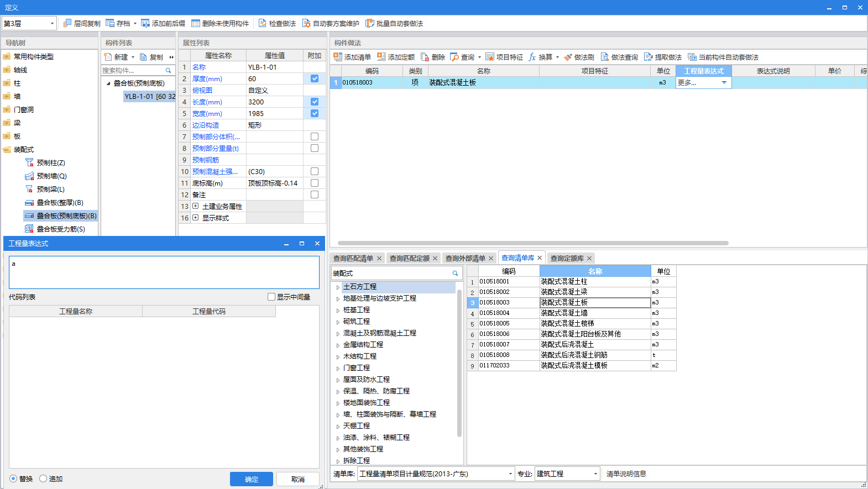
Task: Click the 层间复制 toolbar icon
Action: tap(67, 23)
